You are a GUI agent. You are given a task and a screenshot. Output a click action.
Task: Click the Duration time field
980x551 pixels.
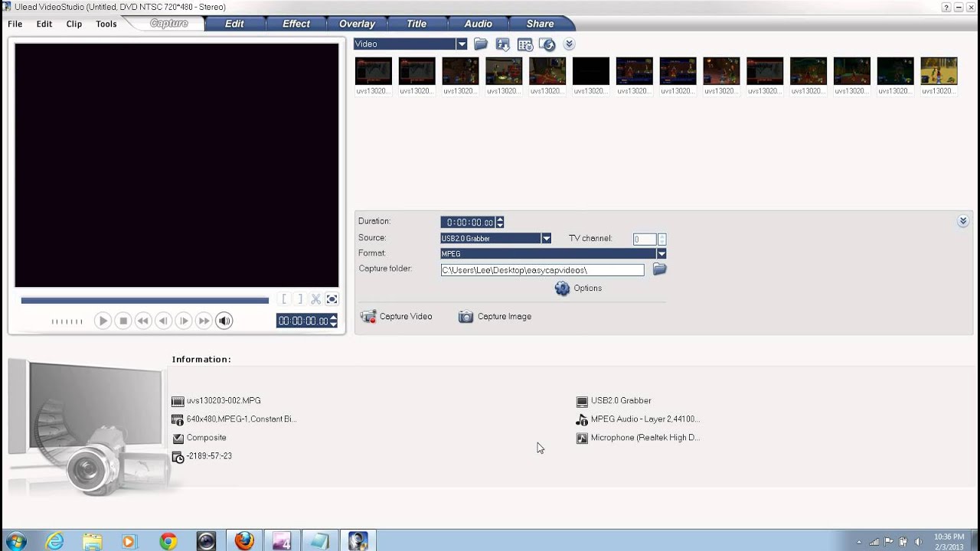click(x=469, y=223)
